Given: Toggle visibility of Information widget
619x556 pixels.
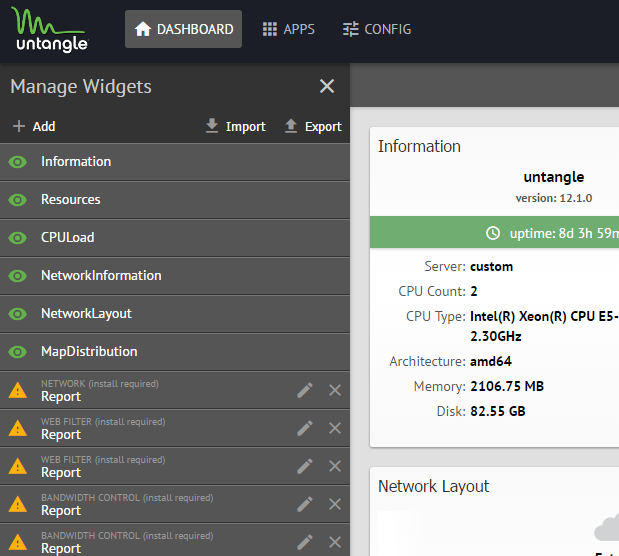Looking at the screenshot, I should click(18, 162).
